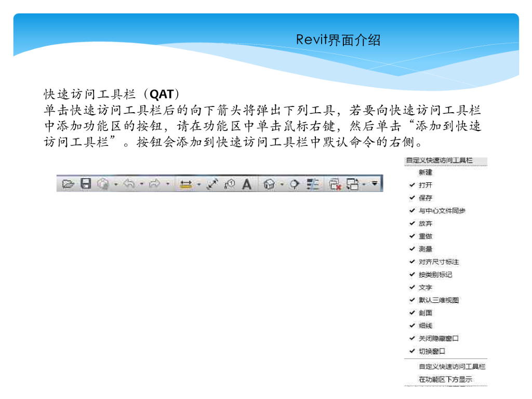This screenshot has width=532, height=399.
Task: Select the Aligned Dimension tool icon
Action: click(x=212, y=184)
